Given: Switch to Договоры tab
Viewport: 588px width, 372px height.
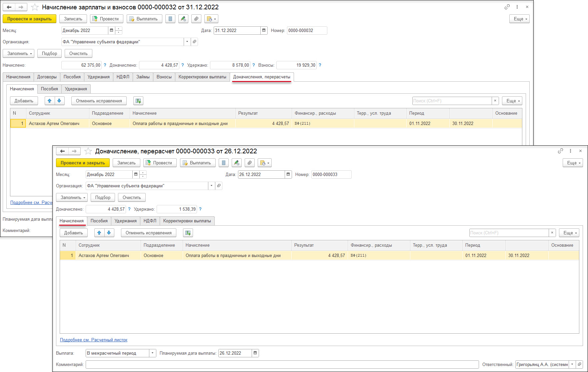Looking at the screenshot, I should 47,77.
